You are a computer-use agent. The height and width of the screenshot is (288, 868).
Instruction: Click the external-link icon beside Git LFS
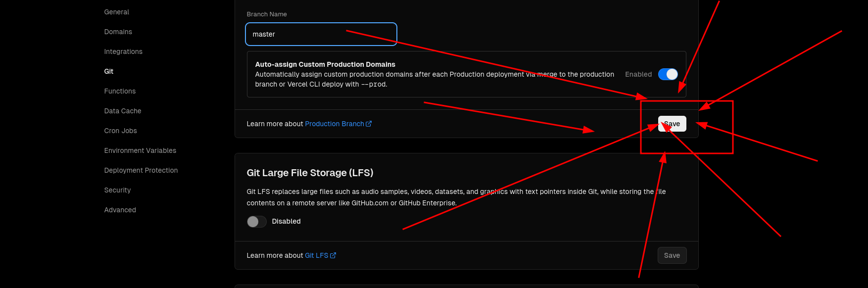click(333, 255)
